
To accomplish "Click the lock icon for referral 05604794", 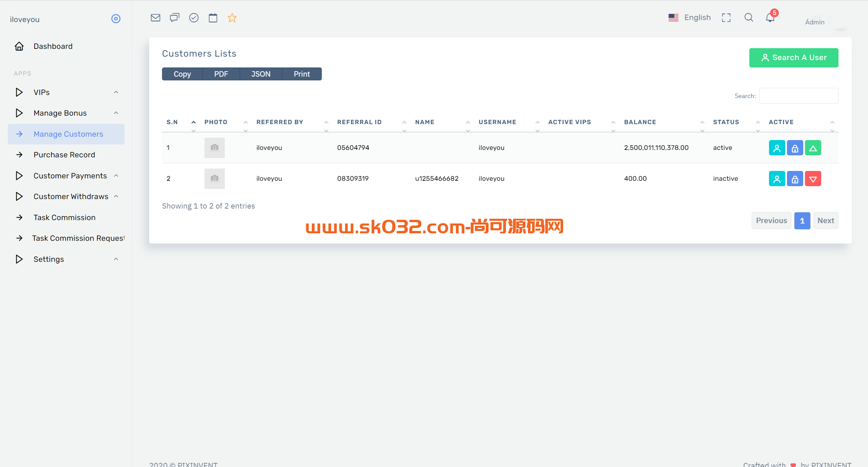I will pos(795,148).
